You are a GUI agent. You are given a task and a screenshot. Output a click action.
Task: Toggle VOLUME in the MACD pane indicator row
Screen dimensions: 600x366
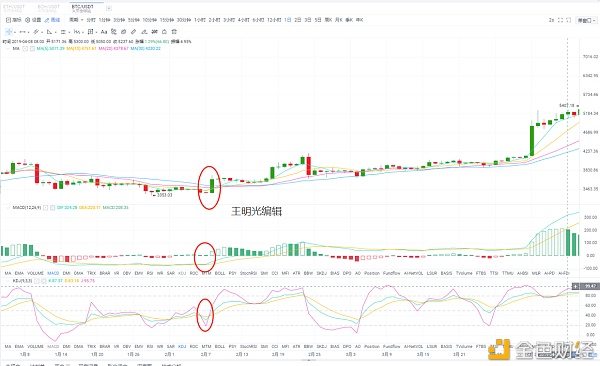click(x=35, y=273)
